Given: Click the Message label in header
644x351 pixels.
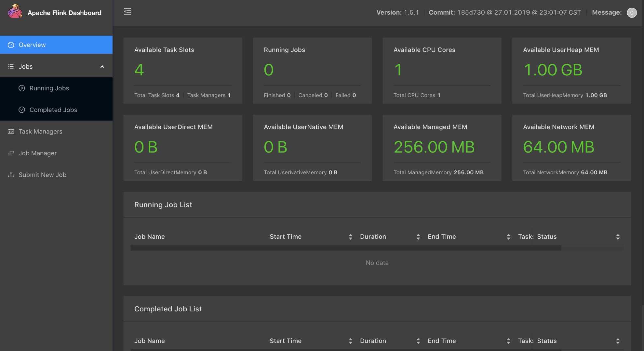Looking at the screenshot, I should [607, 12].
